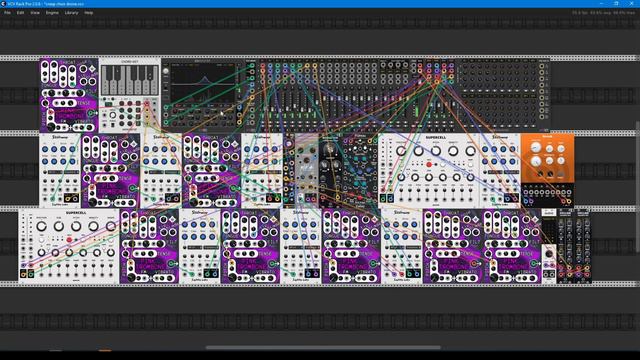Click yellow-framed output jack on bottom-row Supercell

pyautogui.click(x=23, y=274)
